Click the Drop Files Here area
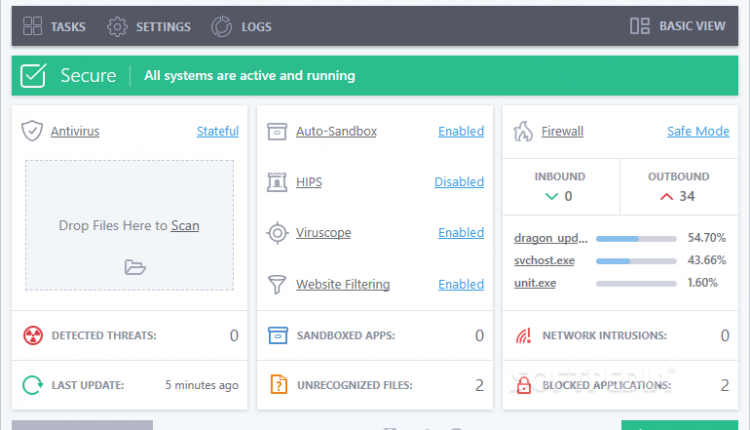This screenshot has width=750, height=430. click(130, 225)
